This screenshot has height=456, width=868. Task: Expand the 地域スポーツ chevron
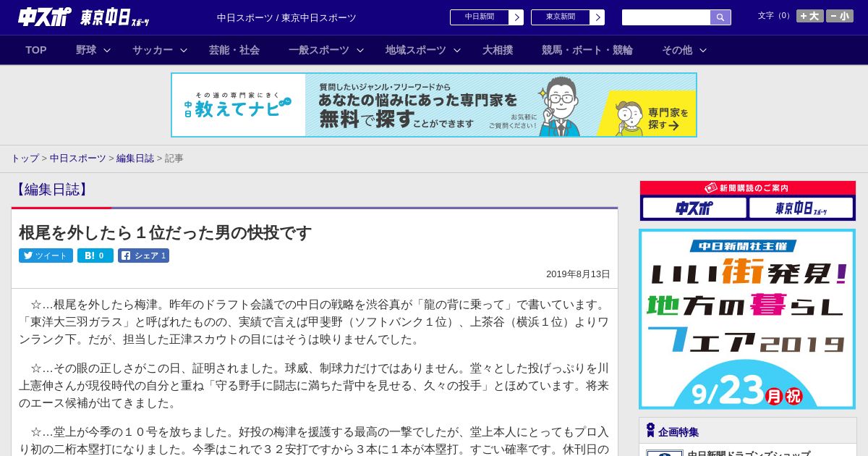pos(457,50)
